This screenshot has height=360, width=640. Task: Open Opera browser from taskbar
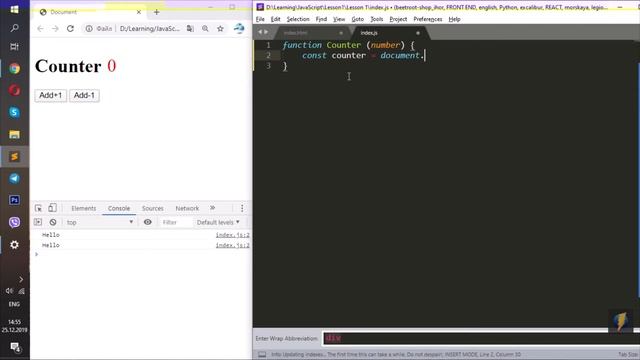14,90
